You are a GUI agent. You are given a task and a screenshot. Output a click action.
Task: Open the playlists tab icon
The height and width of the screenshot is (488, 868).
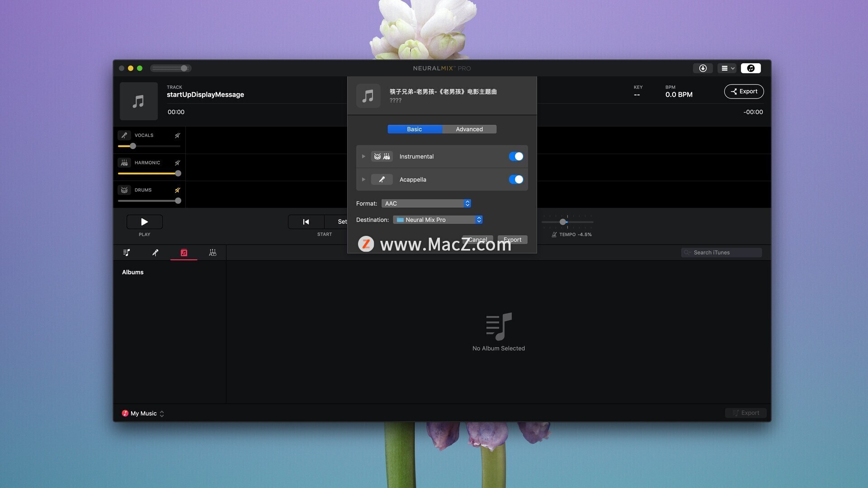tap(127, 253)
